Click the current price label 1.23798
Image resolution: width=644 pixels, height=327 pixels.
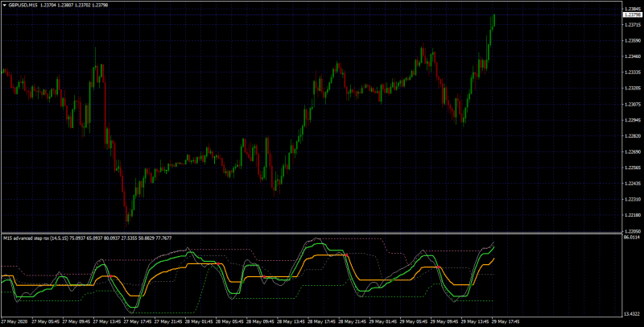(x=633, y=14)
